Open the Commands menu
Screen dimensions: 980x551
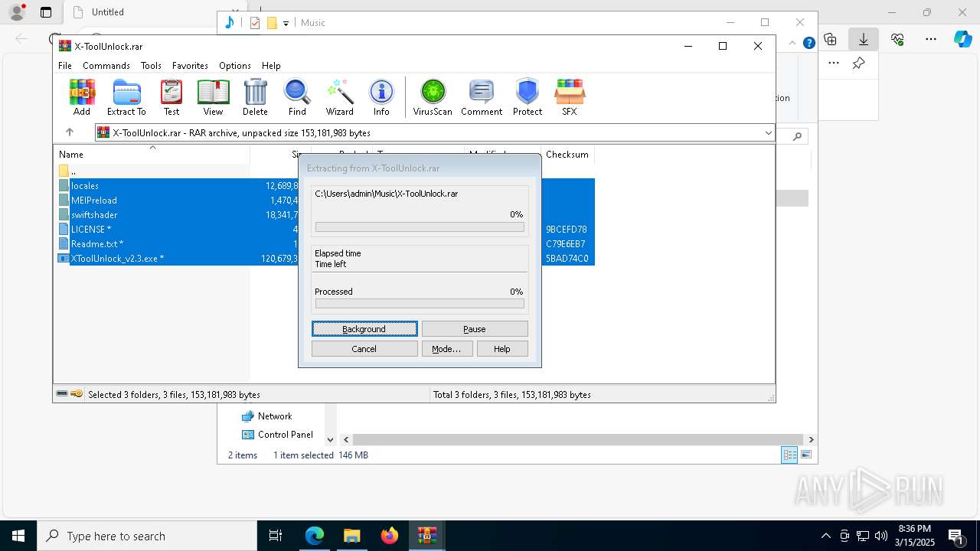[106, 66]
